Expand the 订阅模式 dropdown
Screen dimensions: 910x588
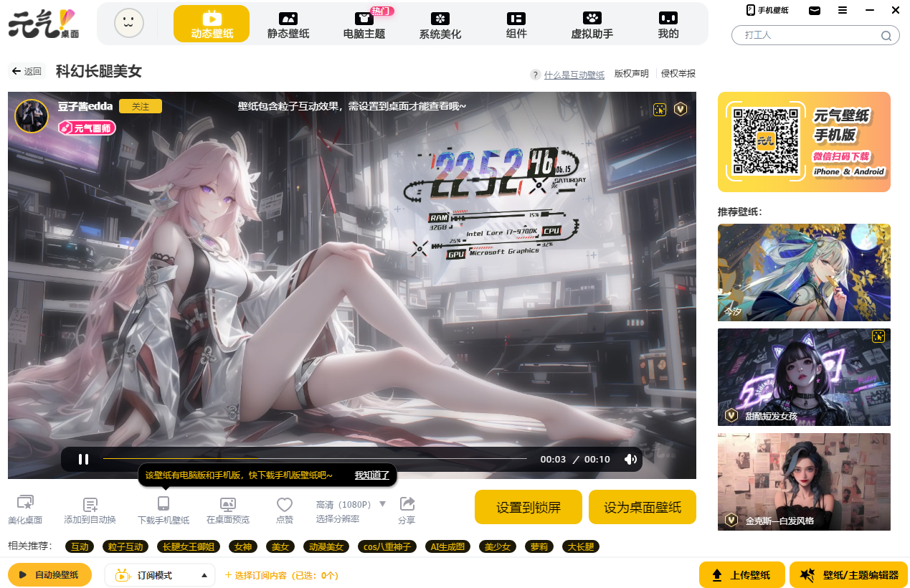coord(160,575)
